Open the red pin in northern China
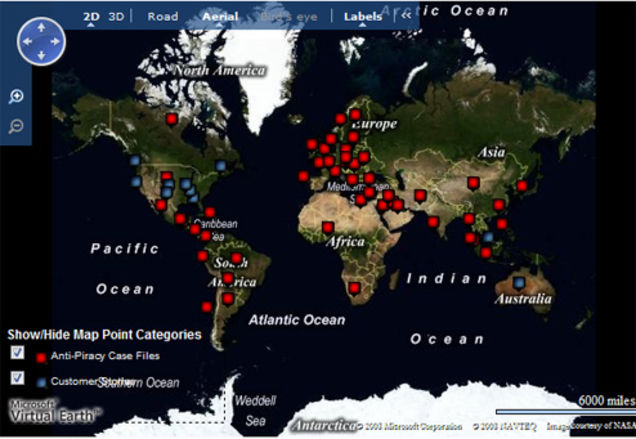636x439 pixels. point(473,183)
